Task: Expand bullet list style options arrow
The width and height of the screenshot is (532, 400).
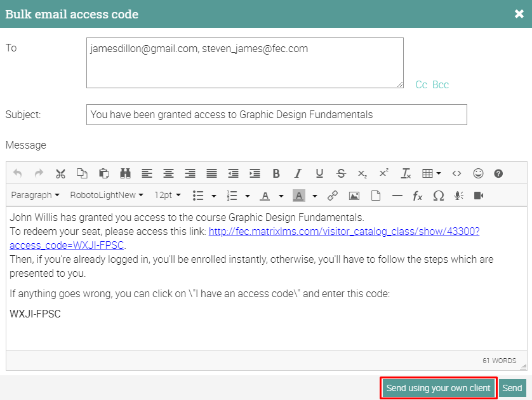Action: point(214,196)
